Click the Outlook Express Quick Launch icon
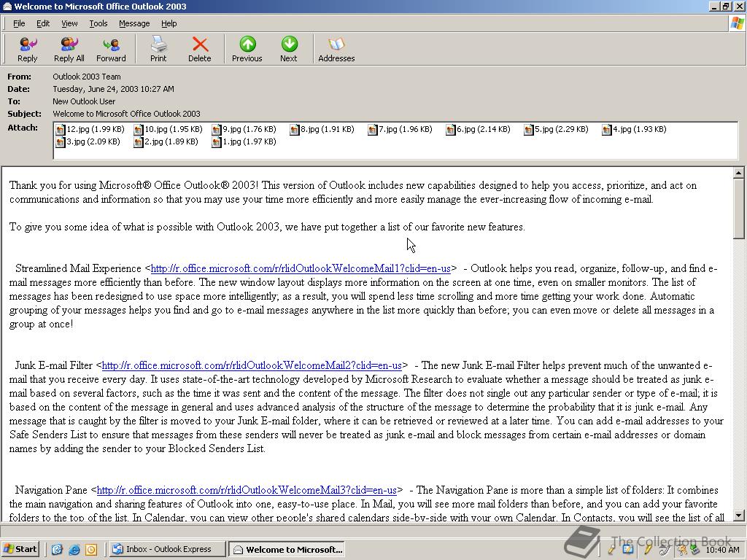 click(57, 550)
